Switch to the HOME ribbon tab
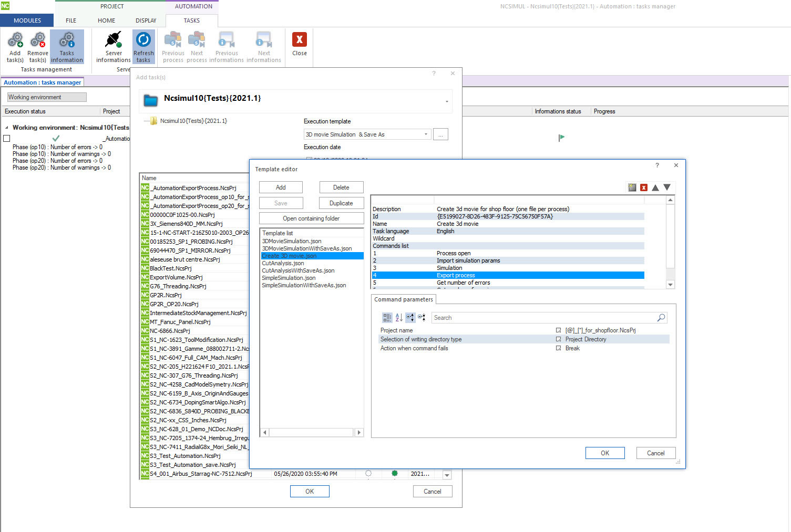Image resolution: width=791 pixels, height=532 pixels. (106, 20)
